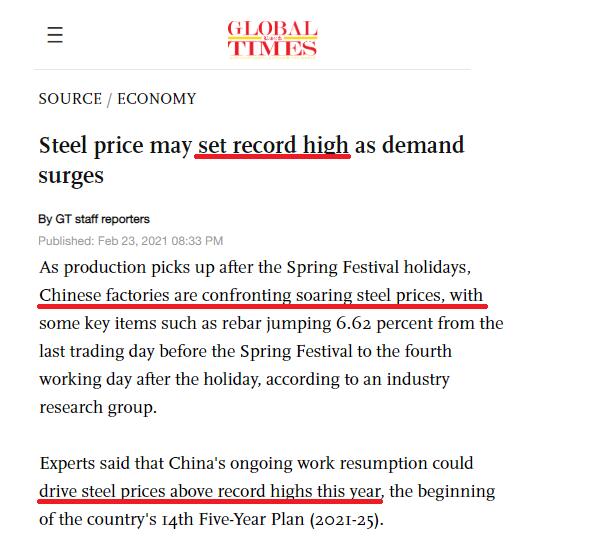595x547 pixels.
Task: Click the underlined 'drive steel prices above record highs'
Action: [210, 491]
